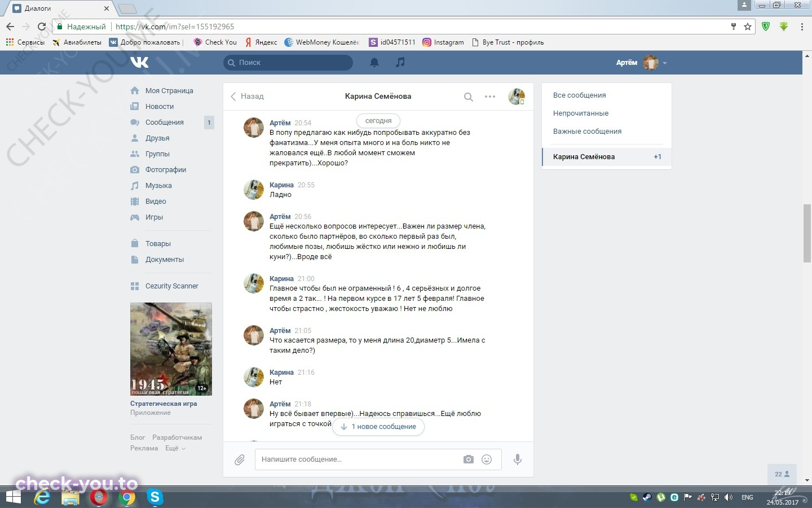Focus the Поиск search box

click(x=288, y=63)
